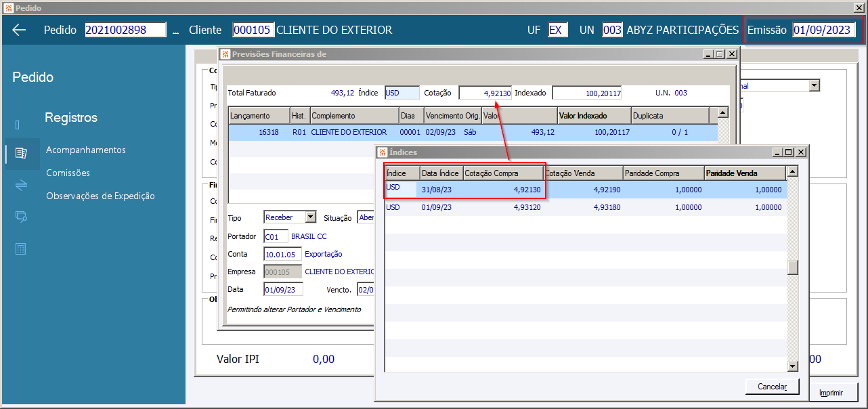Edit the Indexado field 100,20117
The height and width of the screenshot is (409, 868).
tap(586, 93)
